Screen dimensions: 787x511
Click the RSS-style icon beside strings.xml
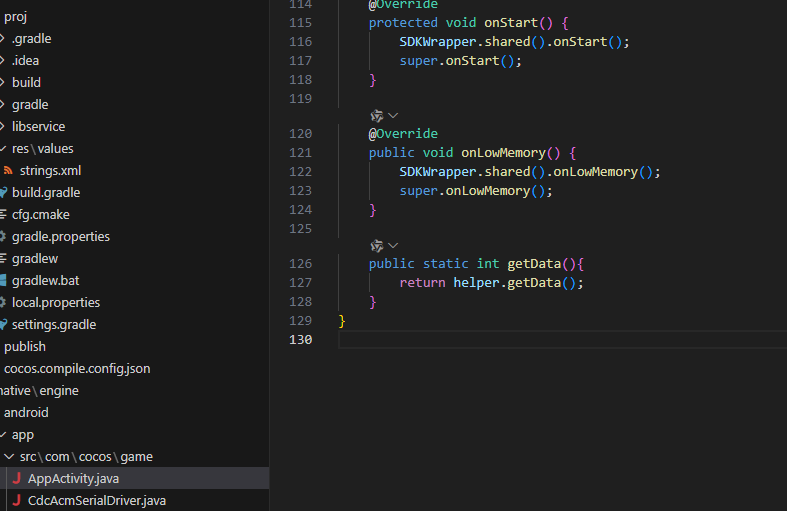coord(8,171)
